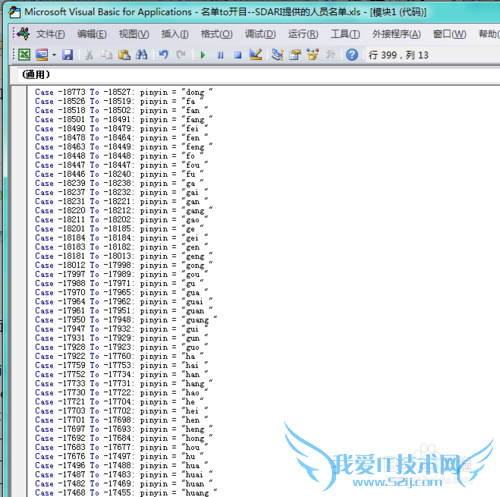Pause execution with the Break button
500x497 pixels.
click(x=220, y=55)
